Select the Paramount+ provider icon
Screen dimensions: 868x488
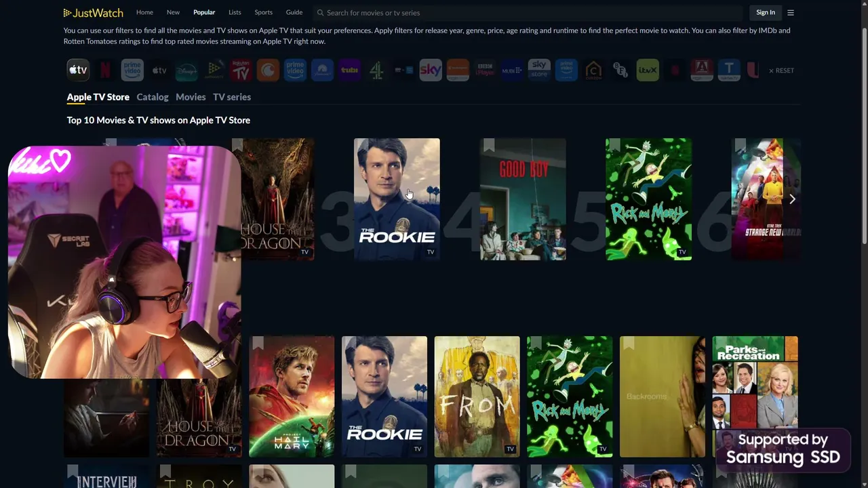322,70
